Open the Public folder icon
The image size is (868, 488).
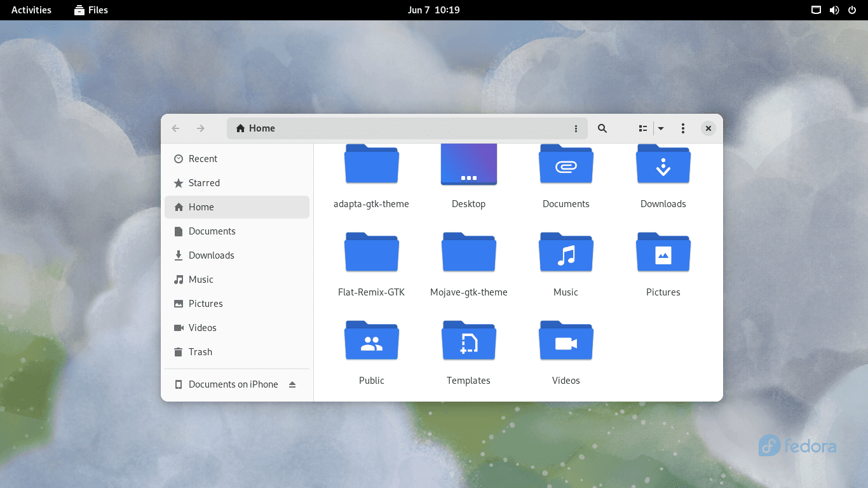tap(372, 341)
